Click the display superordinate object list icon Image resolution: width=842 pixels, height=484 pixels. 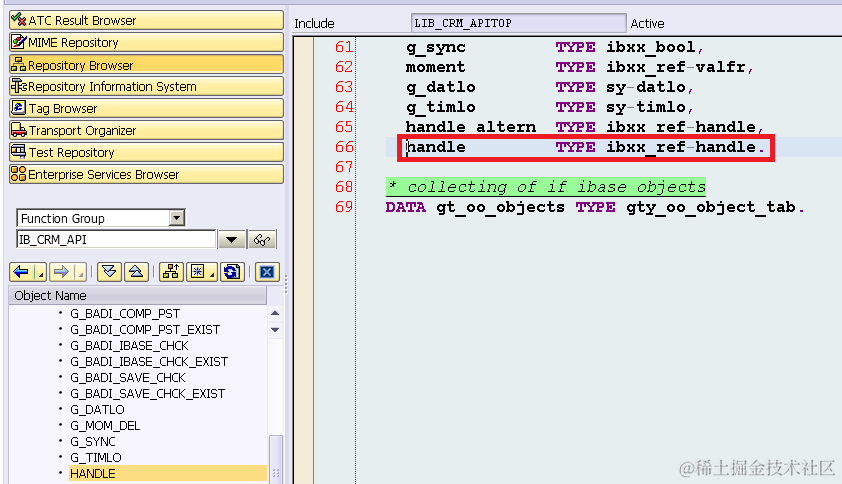coord(171,272)
